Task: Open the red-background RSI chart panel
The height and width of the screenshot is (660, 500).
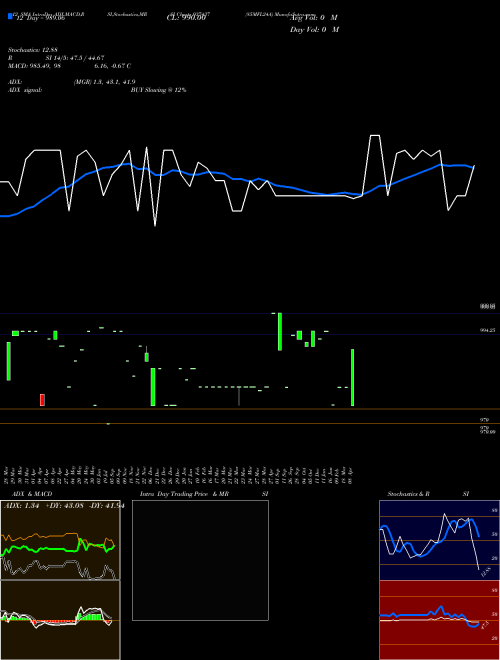Action: tap(439, 620)
